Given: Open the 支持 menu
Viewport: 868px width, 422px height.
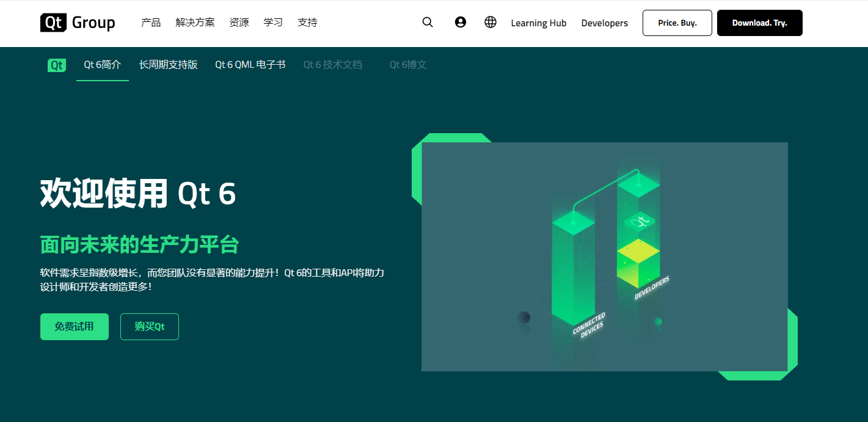Looking at the screenshot, I should [307, 23].
